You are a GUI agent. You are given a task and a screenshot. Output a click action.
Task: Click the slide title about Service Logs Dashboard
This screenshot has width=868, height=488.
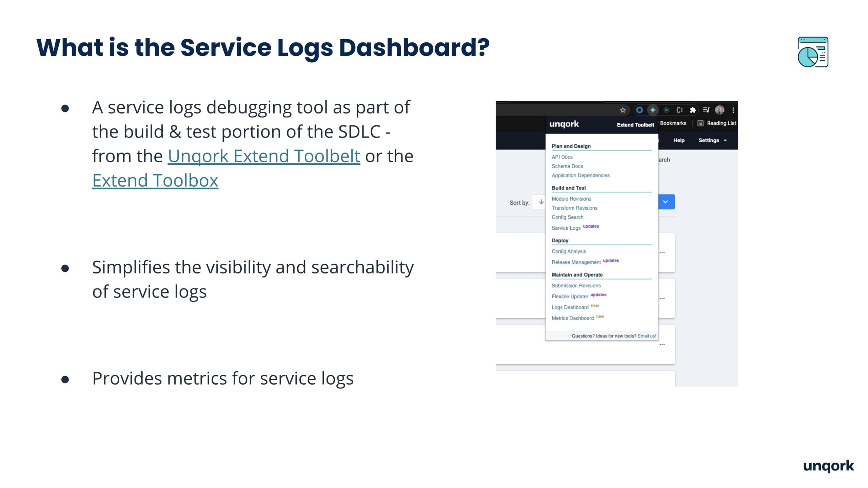(x=263, y=48)
